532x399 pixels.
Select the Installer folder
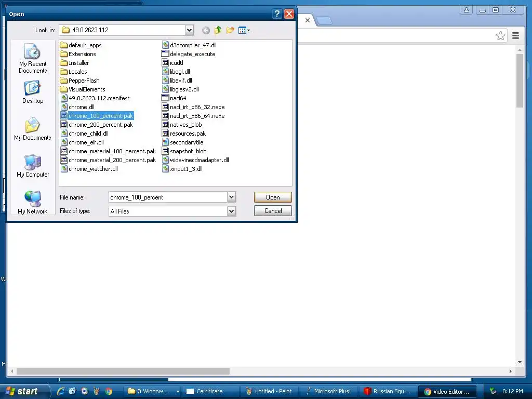[75, 63]
